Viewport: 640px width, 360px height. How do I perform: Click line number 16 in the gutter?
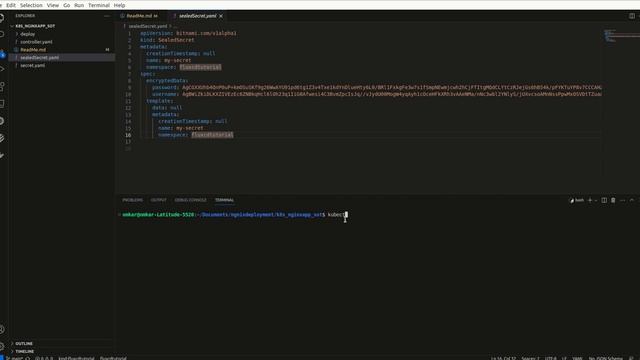point(128,135)
